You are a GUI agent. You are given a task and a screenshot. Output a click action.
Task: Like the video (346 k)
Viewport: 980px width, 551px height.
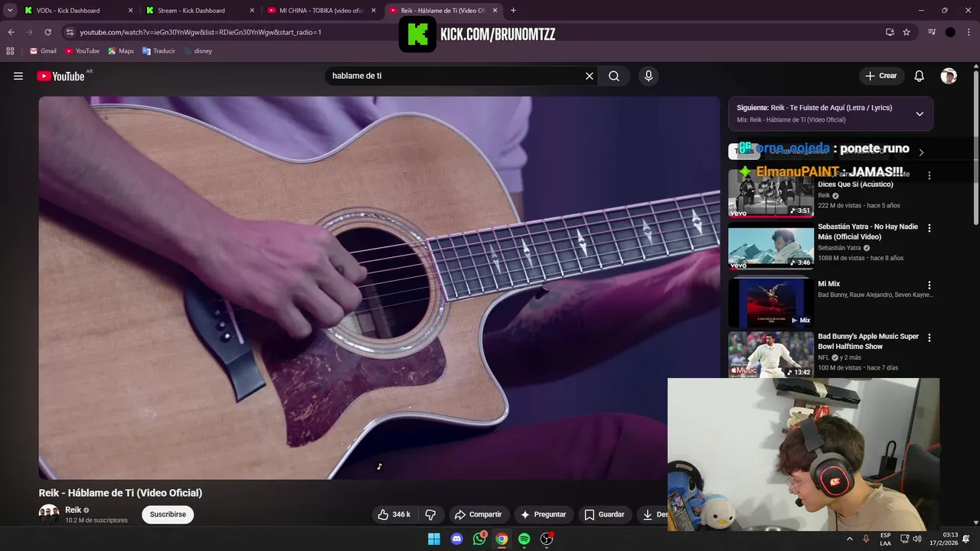(x=394, y=514)
